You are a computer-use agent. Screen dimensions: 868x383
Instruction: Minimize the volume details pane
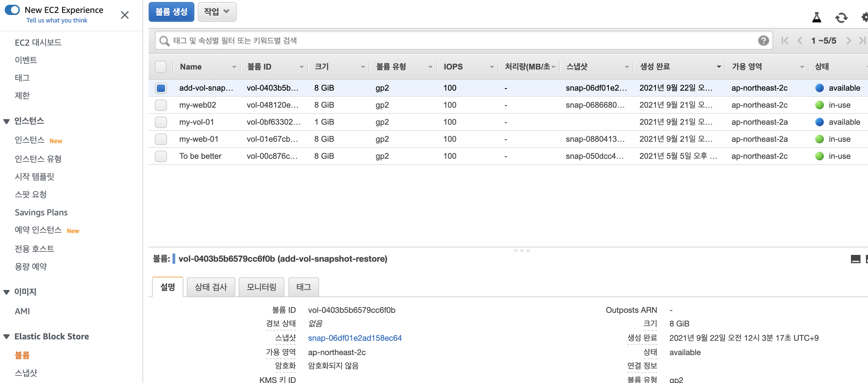tap(855, 259)
